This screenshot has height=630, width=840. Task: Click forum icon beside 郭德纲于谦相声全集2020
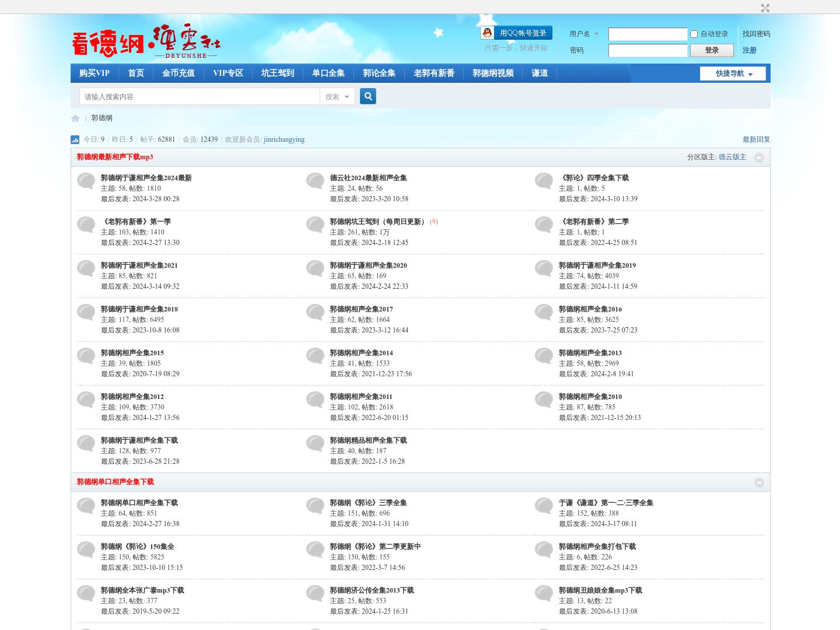pyautogui.click(x=316, y=268)
